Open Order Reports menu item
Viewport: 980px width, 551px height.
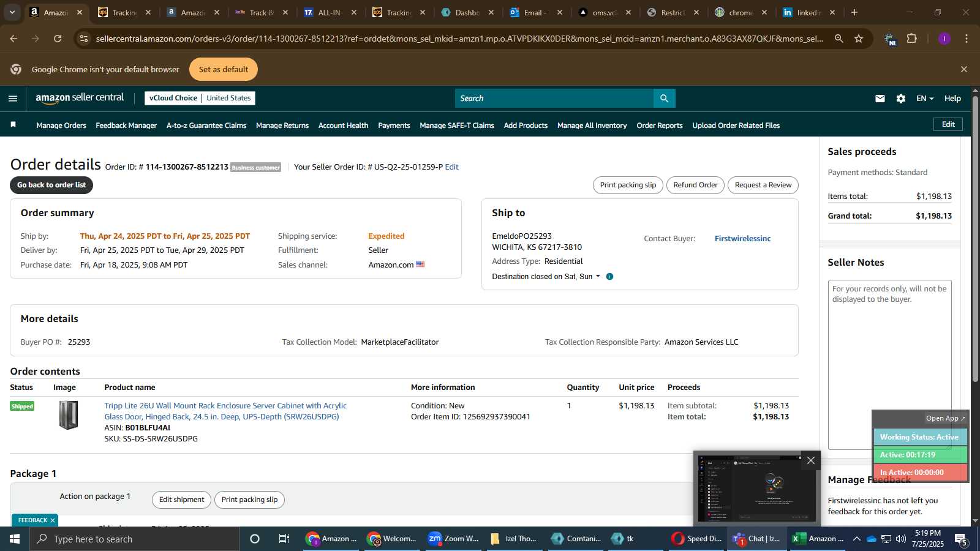click(660, 125)
